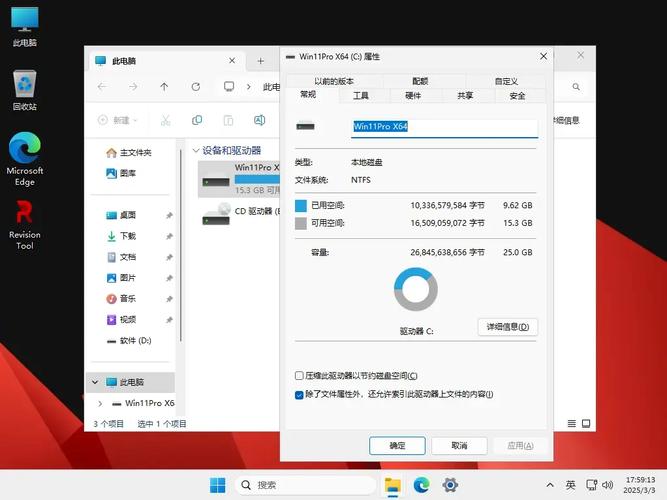
Task: Switch to 自定义 tab
Action: [x=506, y=81]
